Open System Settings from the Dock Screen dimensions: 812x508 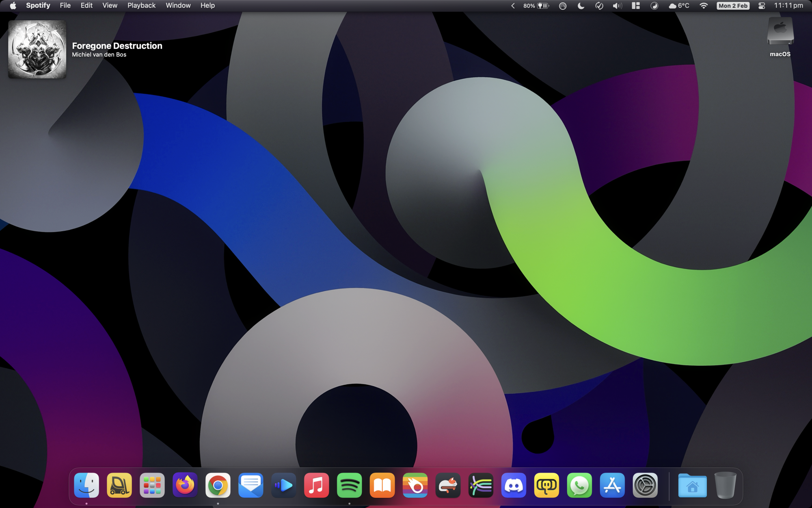click(x=645, y=485)
